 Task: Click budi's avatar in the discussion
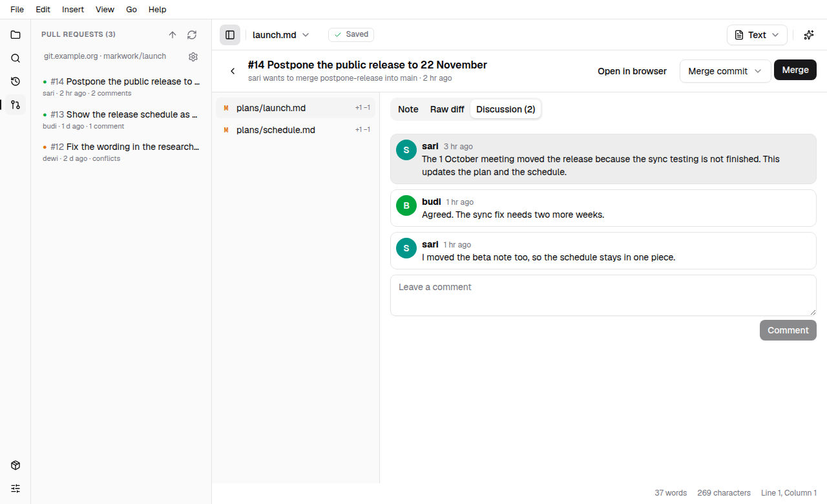(x=406, y=205)
